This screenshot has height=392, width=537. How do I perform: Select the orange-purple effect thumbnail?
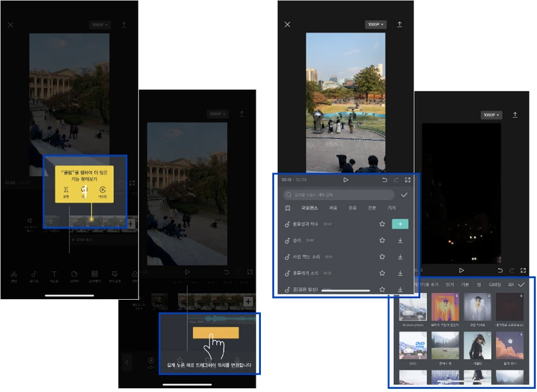[x=445, y=307]
